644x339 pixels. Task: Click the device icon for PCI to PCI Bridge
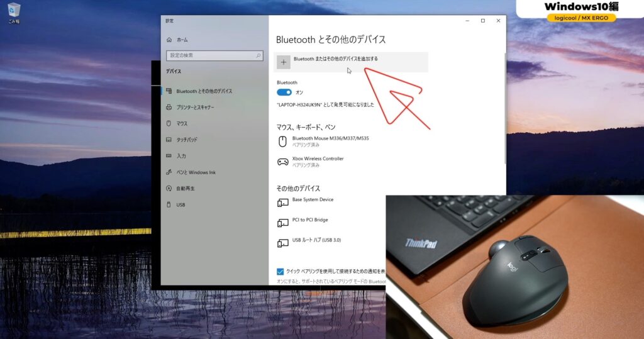click(x=282, y=223)
